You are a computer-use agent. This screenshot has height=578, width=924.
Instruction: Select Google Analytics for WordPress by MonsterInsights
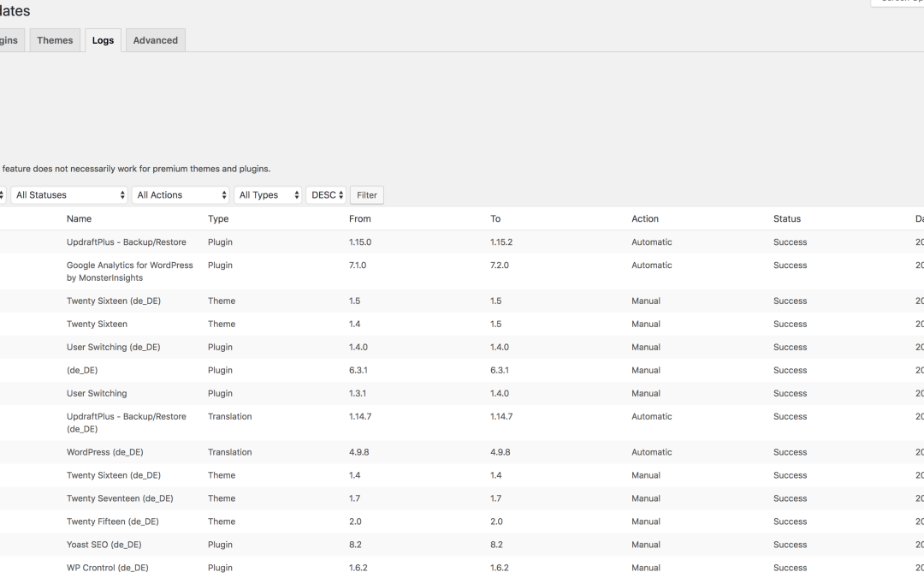pos(130,271)
